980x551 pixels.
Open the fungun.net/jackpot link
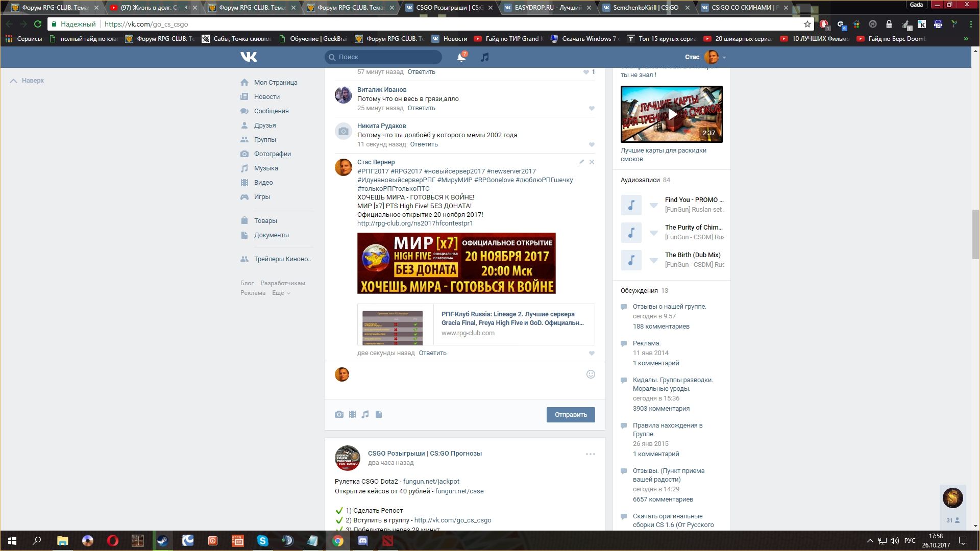point(431,481)
